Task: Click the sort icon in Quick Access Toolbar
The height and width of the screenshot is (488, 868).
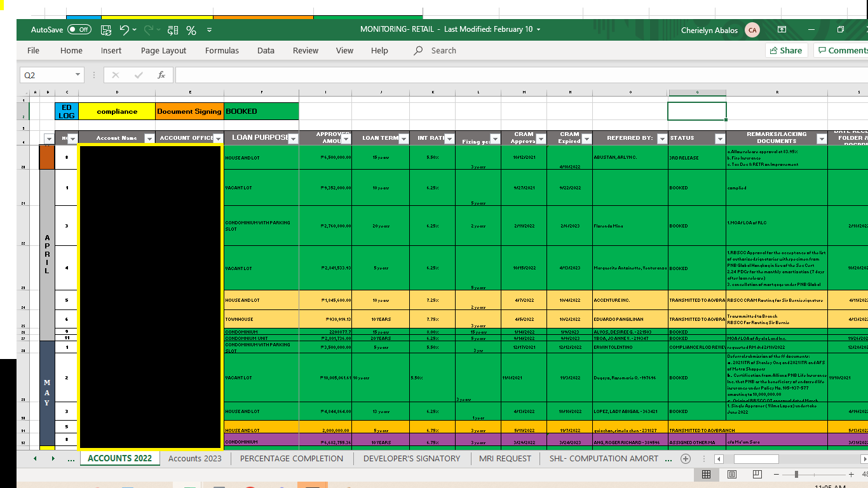Action: coord(173,30)
